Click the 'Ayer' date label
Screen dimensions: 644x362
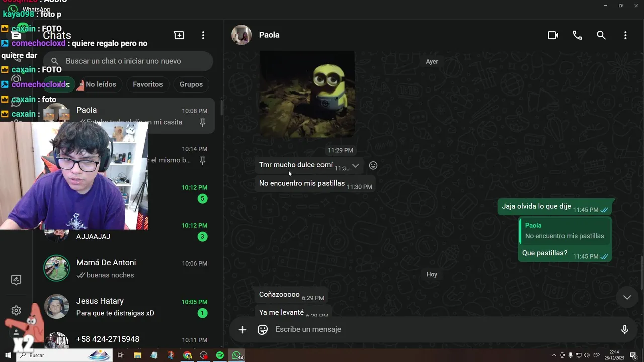[432, 62]
